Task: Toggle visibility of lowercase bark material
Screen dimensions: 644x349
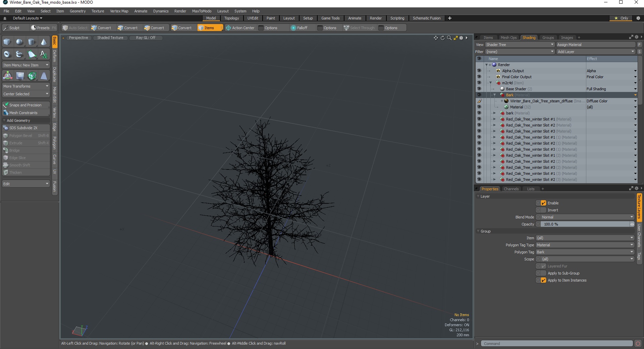Action: (x=479, y=113)
